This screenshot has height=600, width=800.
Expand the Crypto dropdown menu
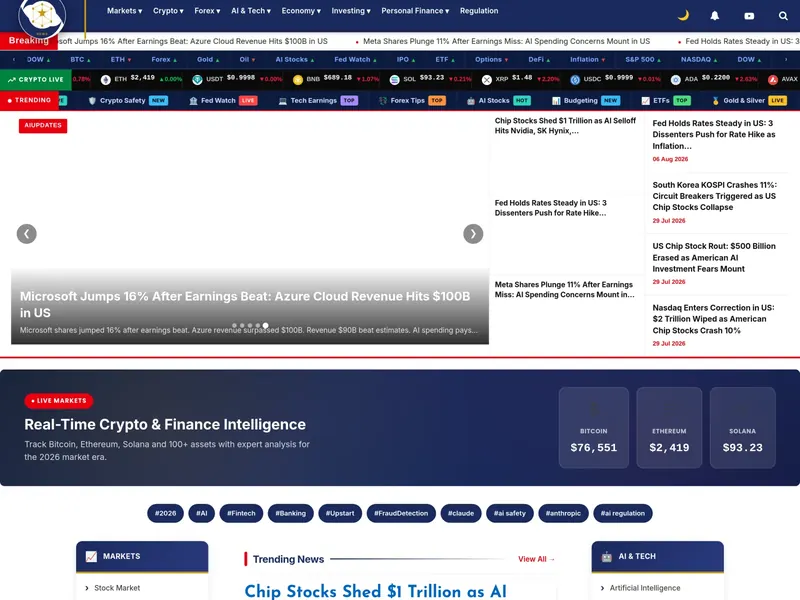pyautogui.click(x=168, y=11)
